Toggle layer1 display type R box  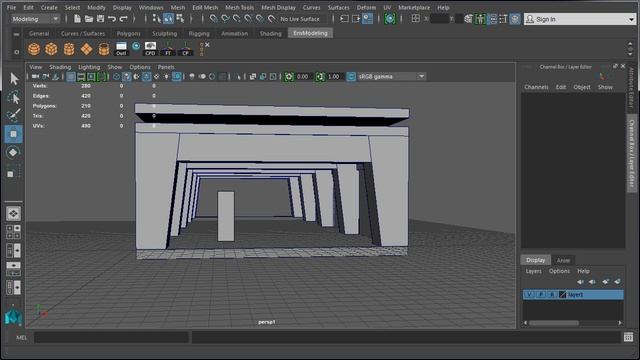(x=552, y=294)
